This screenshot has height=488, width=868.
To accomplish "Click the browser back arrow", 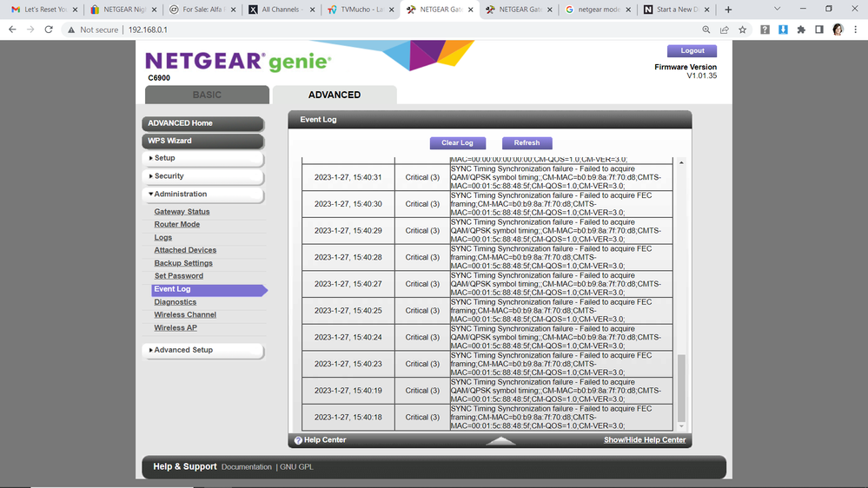I will pyautogui.click(x=12, y=30).
